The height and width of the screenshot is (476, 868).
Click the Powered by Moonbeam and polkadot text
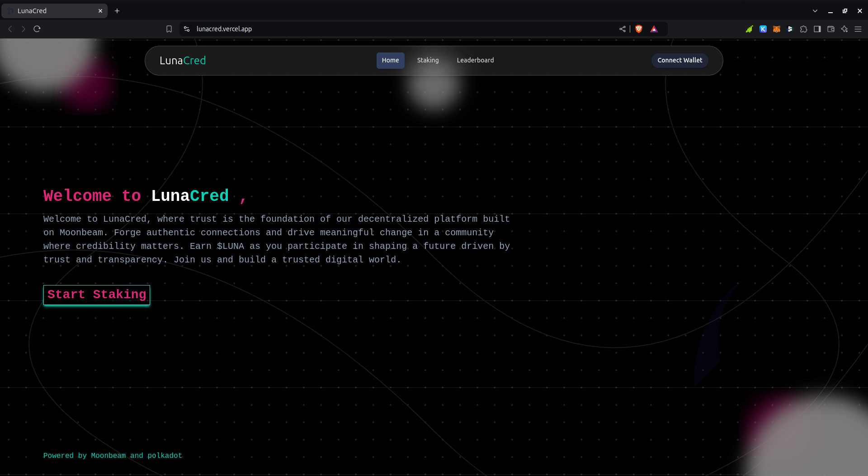[x=113, y=456]
